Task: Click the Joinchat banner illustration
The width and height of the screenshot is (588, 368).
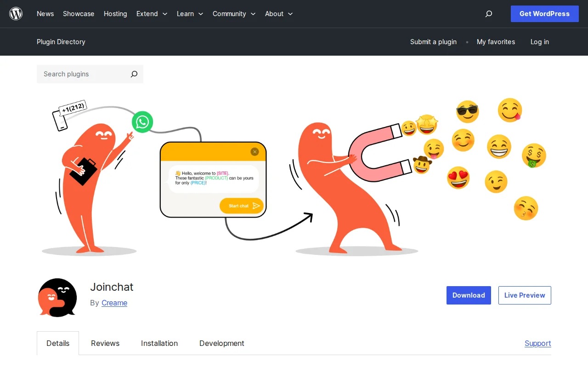Action: [x=294, y=177]
